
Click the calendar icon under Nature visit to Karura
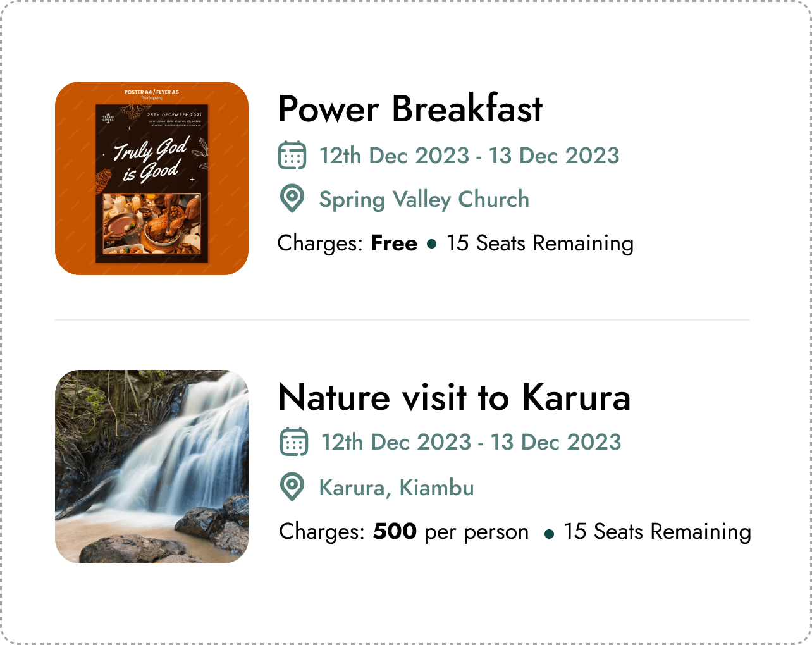(294, 442)
